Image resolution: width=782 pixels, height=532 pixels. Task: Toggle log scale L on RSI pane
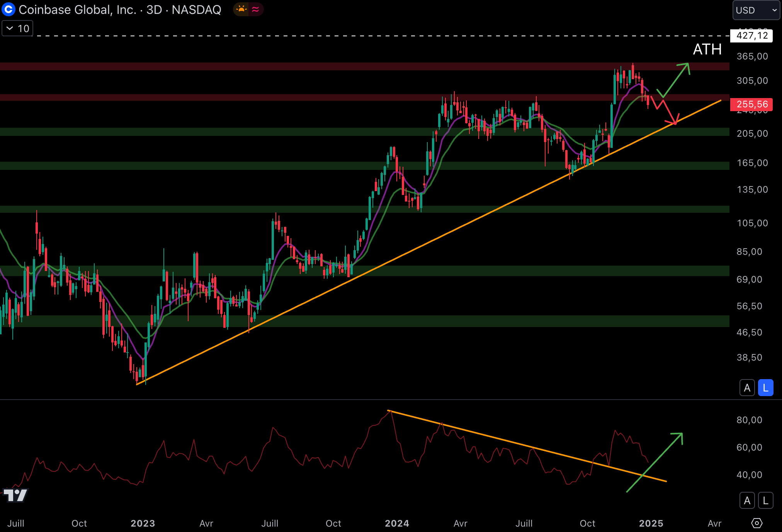pos(765,501)
